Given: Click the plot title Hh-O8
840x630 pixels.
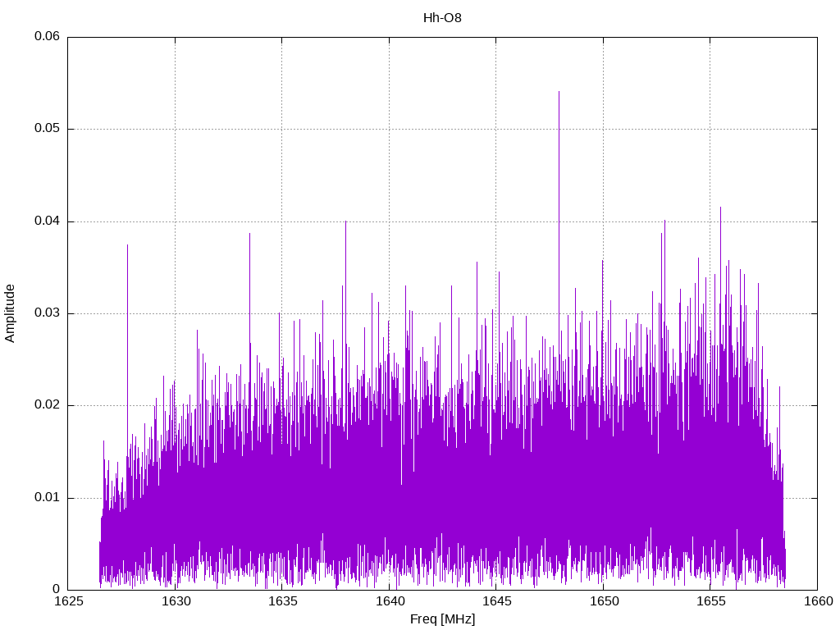Looking at the screenshot, I should [x=442, y=17].
